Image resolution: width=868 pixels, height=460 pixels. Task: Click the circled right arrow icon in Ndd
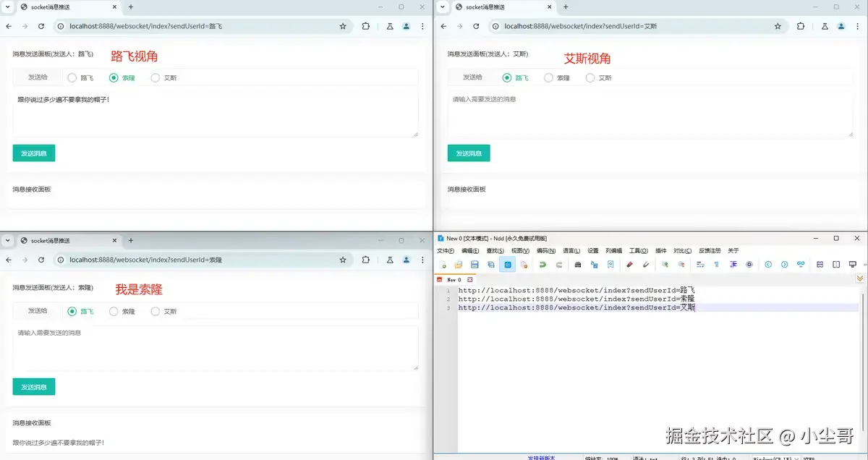point(784,264)
